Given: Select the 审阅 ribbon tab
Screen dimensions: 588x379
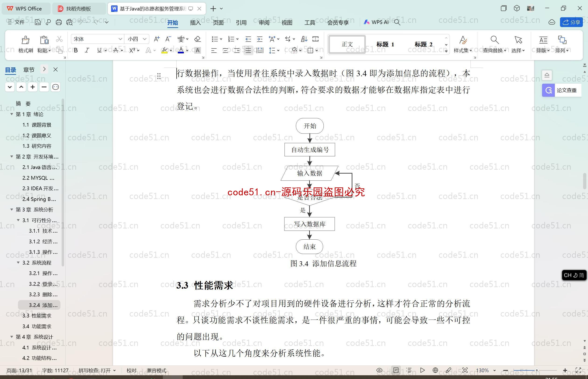Looking at the screenshot, I should pos(264,23).
